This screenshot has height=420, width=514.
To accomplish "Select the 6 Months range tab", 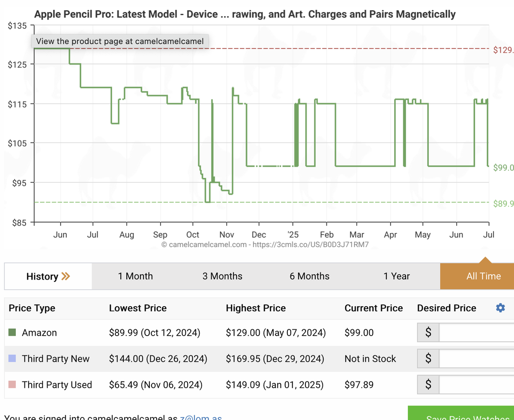I will [310, 276].
